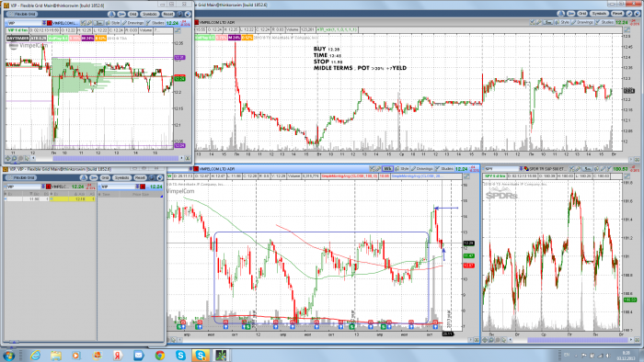Click the zoom icon at bottom-left of SPY chart
Image resolution: width=644 pixels, height=362 pixels.
[x=491, y=339]
